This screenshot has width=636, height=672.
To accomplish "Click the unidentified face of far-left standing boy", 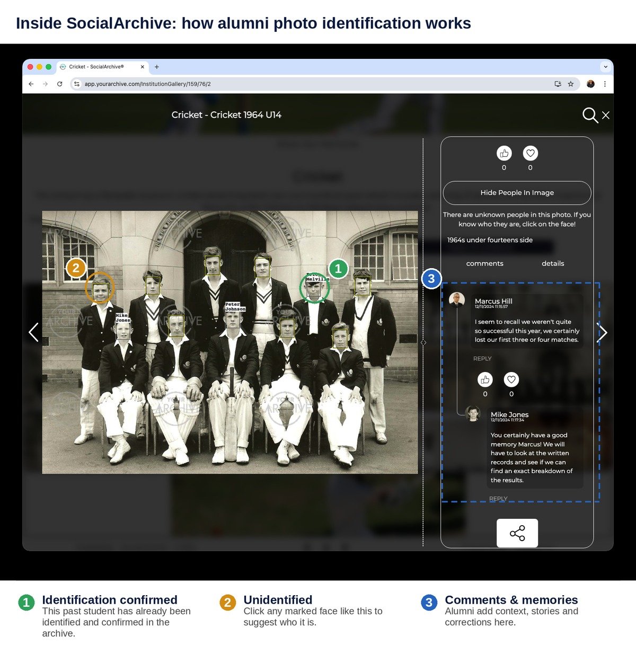I will click(x=101, y=291).
